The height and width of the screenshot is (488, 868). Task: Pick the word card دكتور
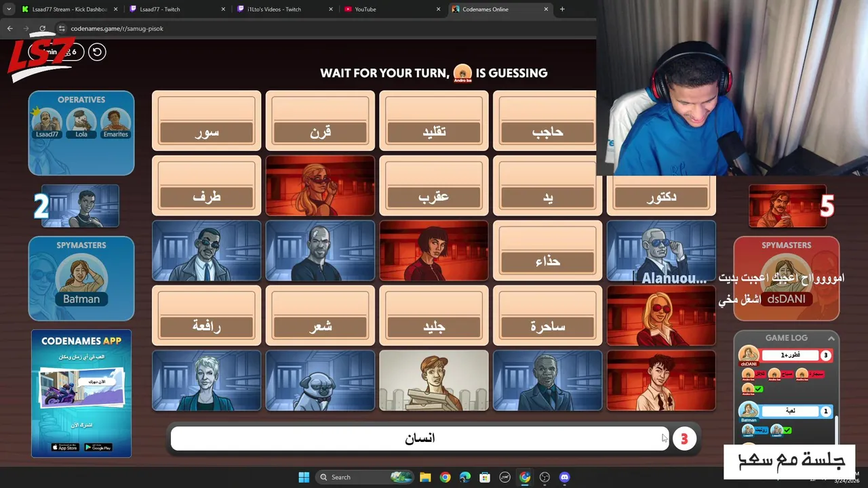click(x=661, y=195)
